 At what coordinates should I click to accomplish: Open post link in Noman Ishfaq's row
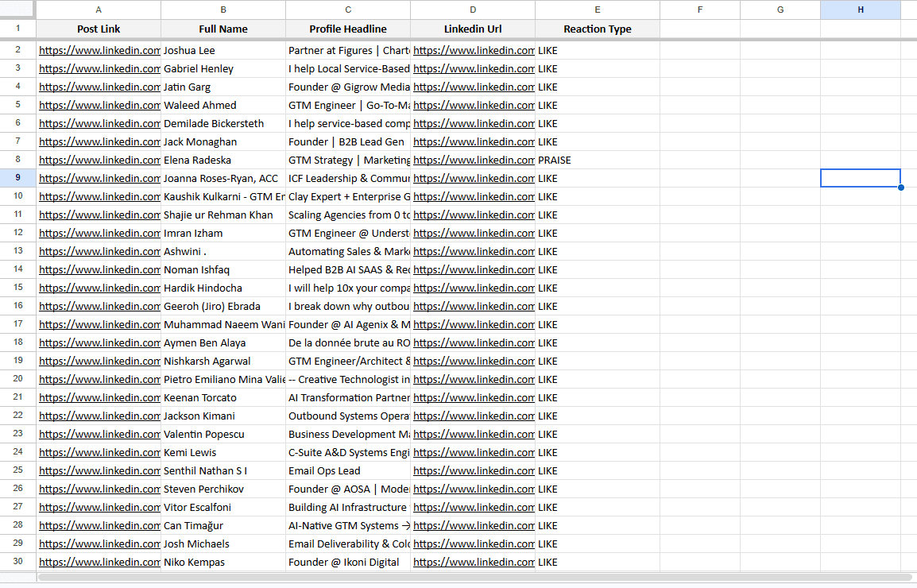coord(99,269)
